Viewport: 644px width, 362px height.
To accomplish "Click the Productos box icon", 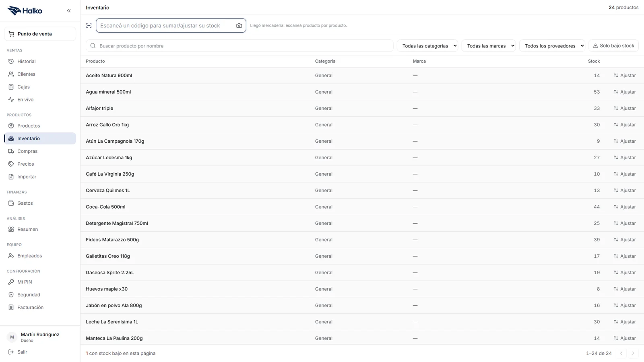I will click(11, 126).
